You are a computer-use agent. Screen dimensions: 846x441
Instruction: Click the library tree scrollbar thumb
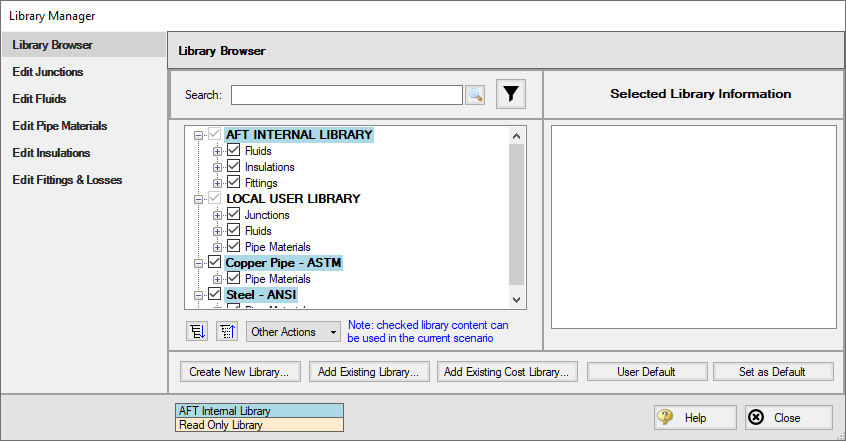[516, 214]
